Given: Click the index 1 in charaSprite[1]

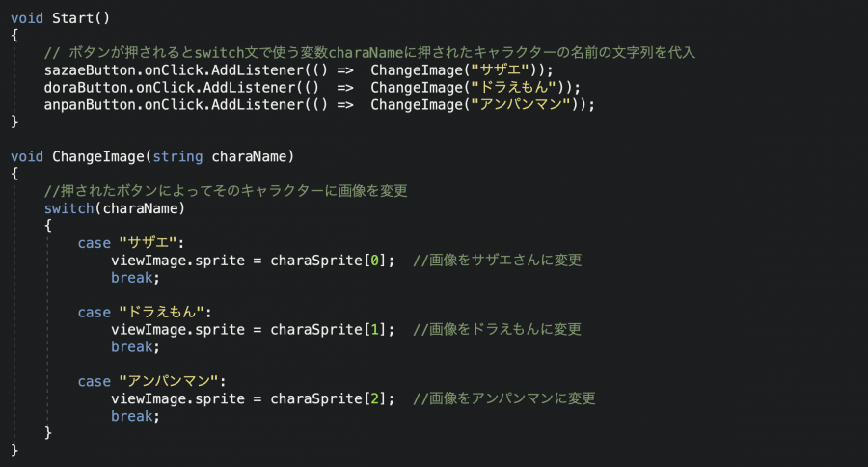Looking at the screenshot, I should (375, 330).
